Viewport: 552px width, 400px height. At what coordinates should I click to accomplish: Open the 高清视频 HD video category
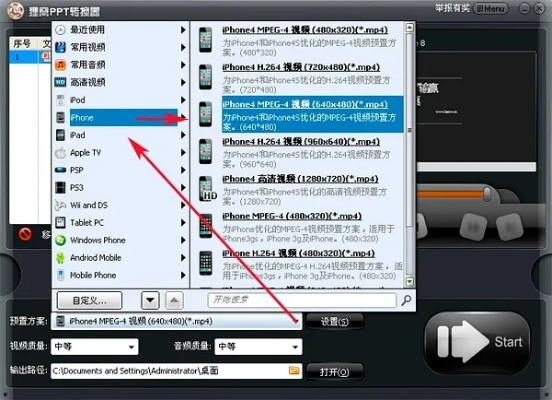[x=120, y=82]
